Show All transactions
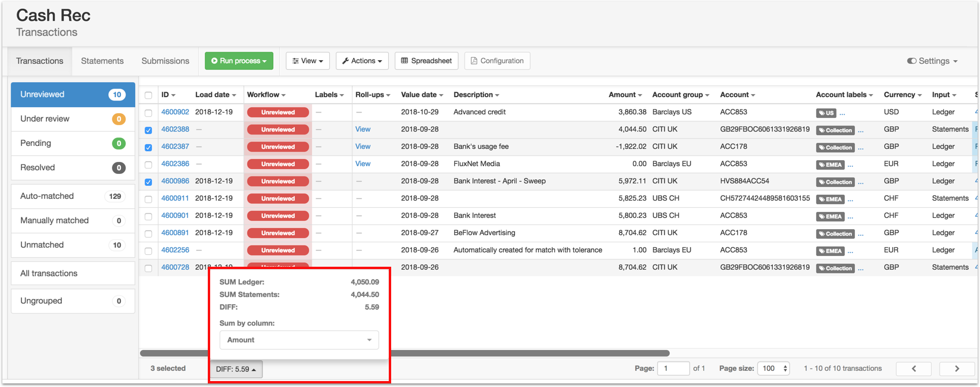Viewport: 980px width, 387px height. coord(73,273)
